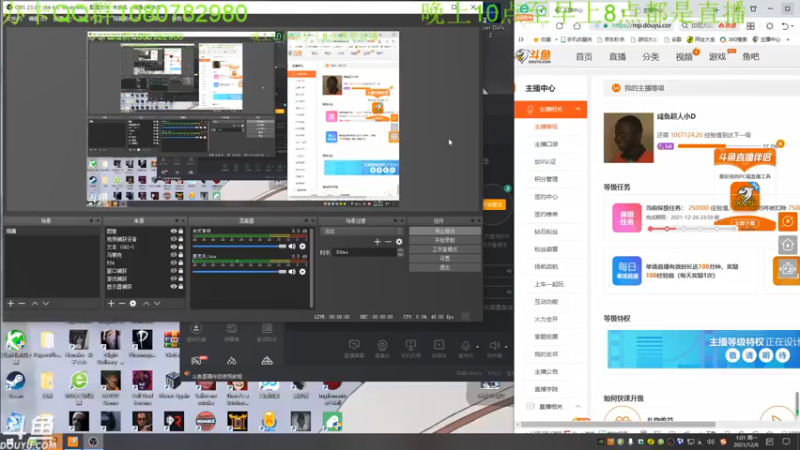The width and height of the screenshot is (800, 450).
Task: Adjust first mixer channel volume slider
Action: 239,246
